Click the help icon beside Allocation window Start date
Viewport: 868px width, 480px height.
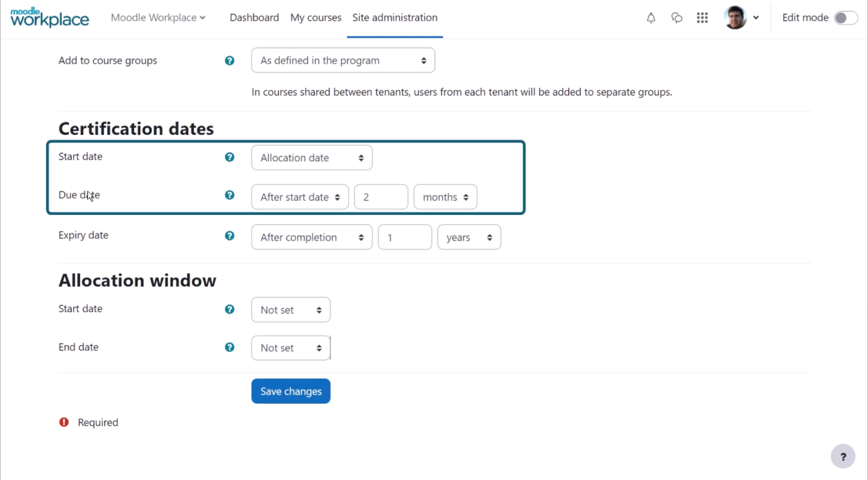click(229, 309)
